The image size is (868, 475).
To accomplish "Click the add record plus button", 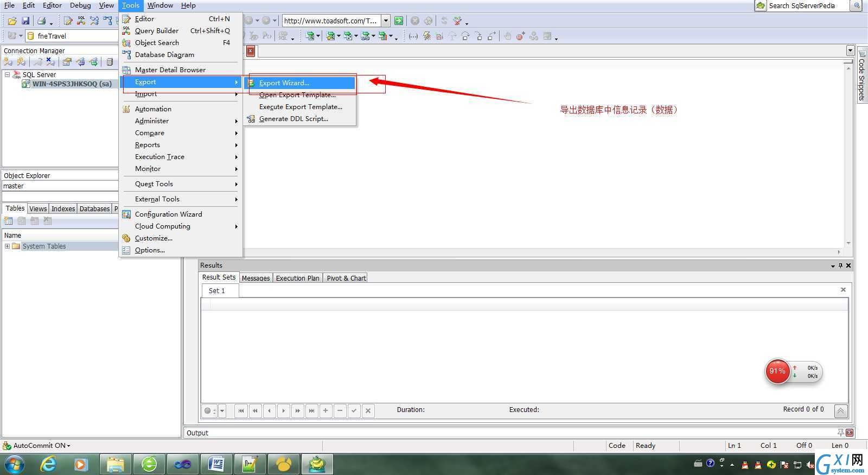I will [325, 411].
